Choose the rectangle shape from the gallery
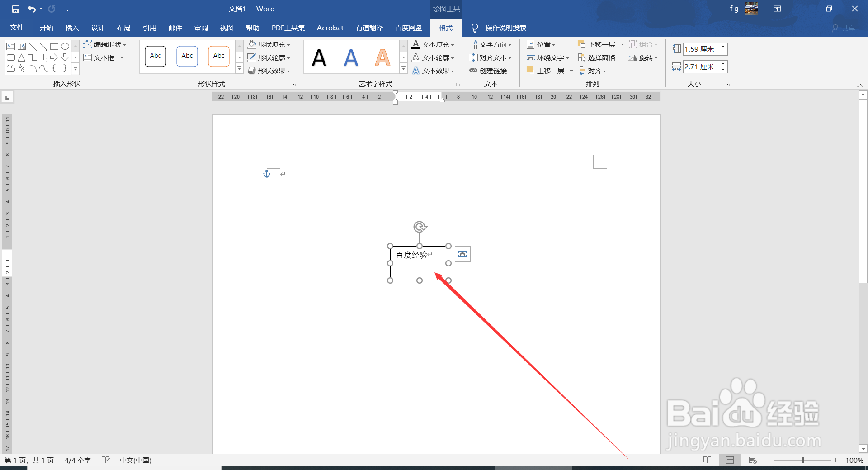This screenshot has height=470, width=868. (x=54, y=47)
